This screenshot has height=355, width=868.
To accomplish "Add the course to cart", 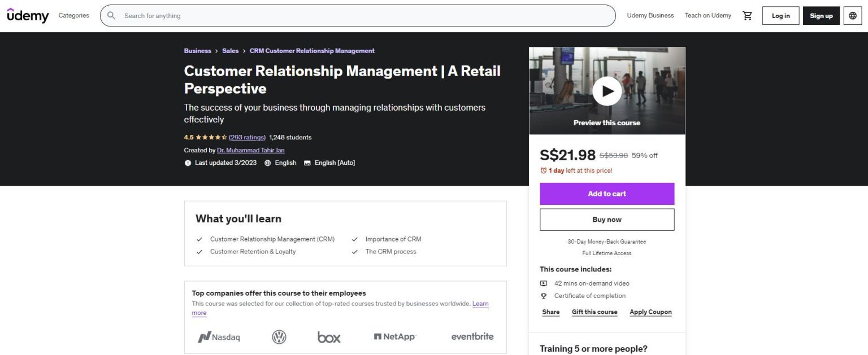I will coord(606,193).
